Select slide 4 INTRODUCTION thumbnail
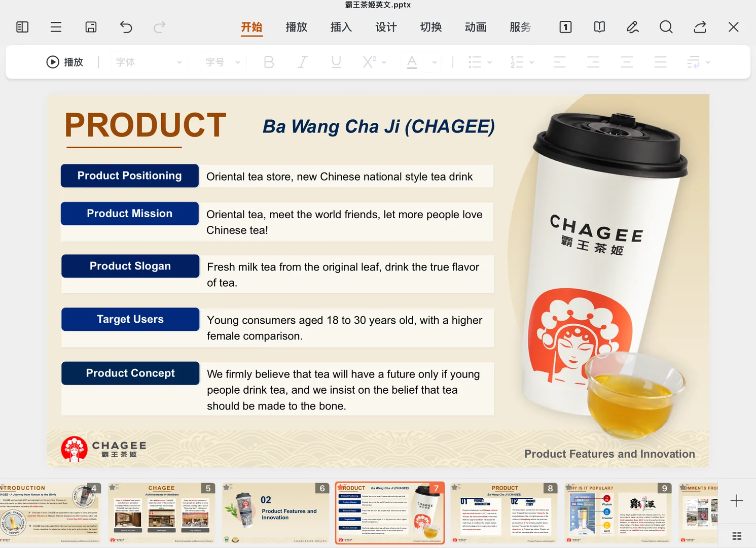 tap(50, 513)
